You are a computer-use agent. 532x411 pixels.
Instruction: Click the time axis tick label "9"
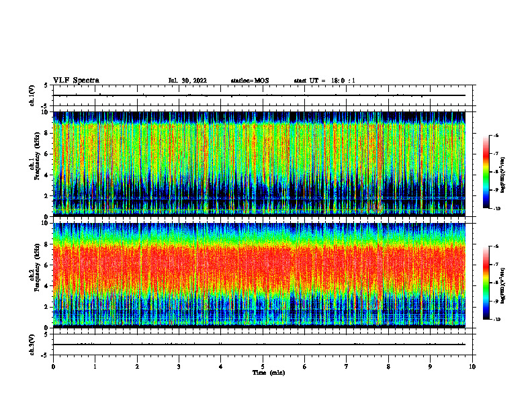click(430, 367)
